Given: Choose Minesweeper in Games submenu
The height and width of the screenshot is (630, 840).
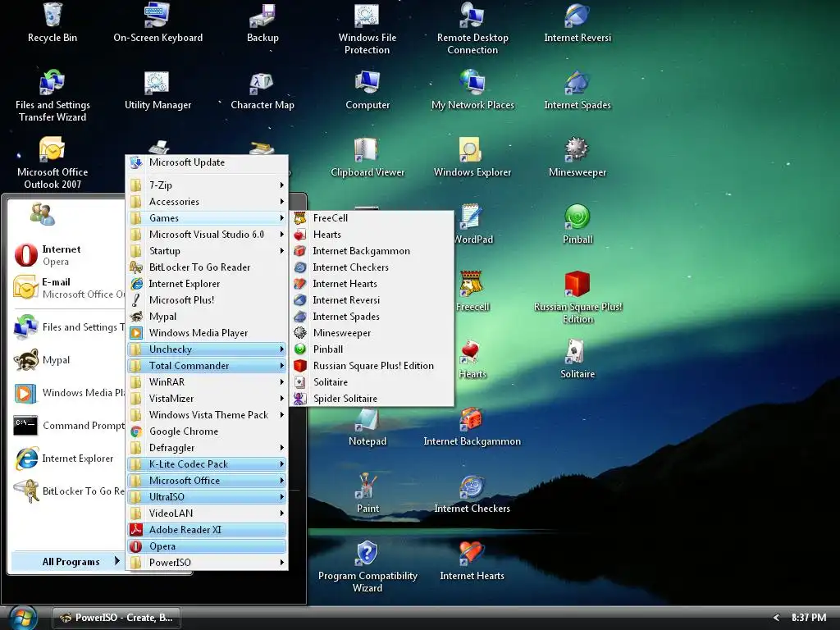Looking at the screenshot, I should 372,333.
